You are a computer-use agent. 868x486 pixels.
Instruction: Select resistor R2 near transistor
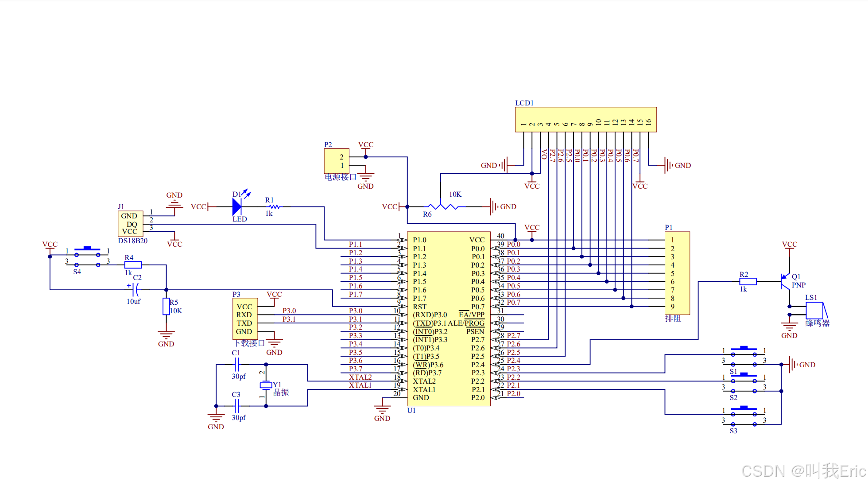(x=748, y=281)
